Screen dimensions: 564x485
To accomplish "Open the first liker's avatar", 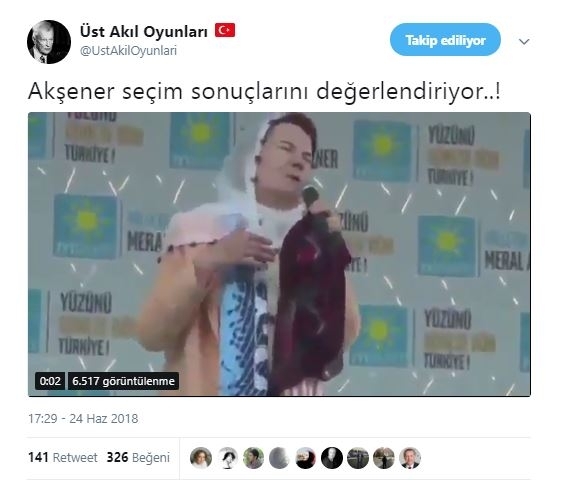I will click(x=201, y=458).
